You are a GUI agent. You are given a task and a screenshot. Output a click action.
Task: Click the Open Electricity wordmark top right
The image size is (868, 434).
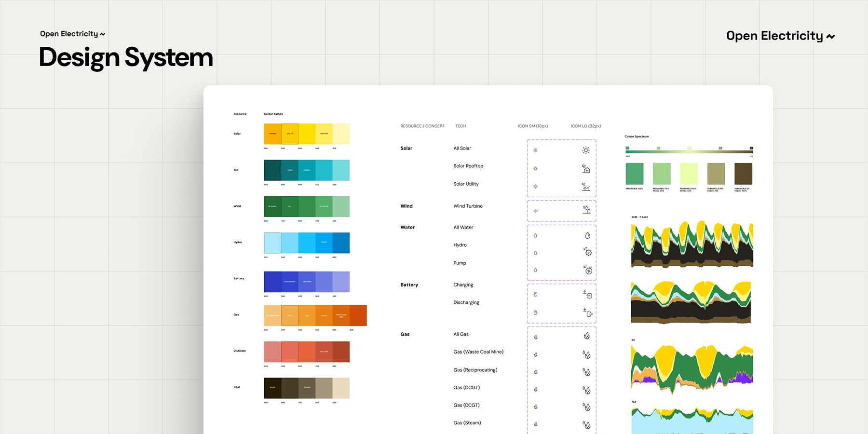(x=780, y=35)
